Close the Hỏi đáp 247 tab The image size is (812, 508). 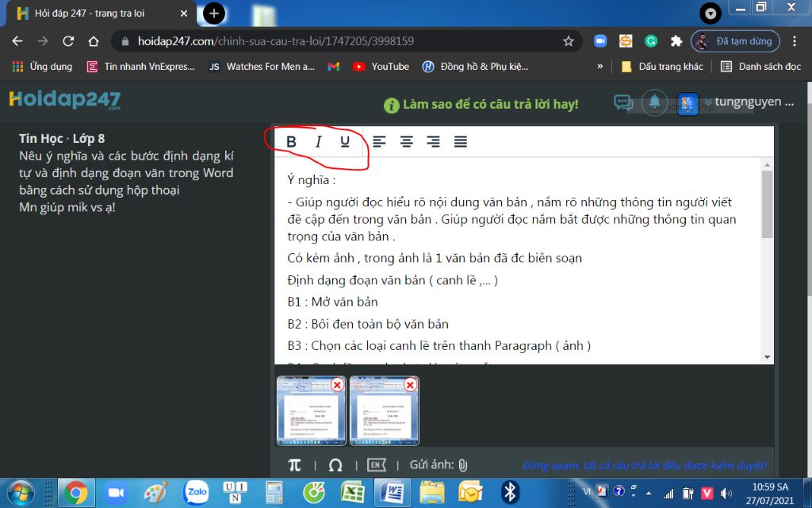(x=184, y=13)
